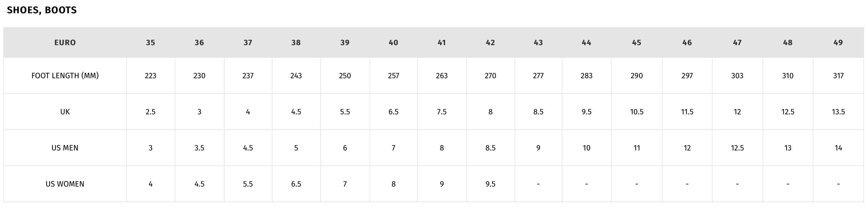Click the SHOES, BOOTS heading
The height and width of the screenshot is (210, 868).
click(42, 10)
